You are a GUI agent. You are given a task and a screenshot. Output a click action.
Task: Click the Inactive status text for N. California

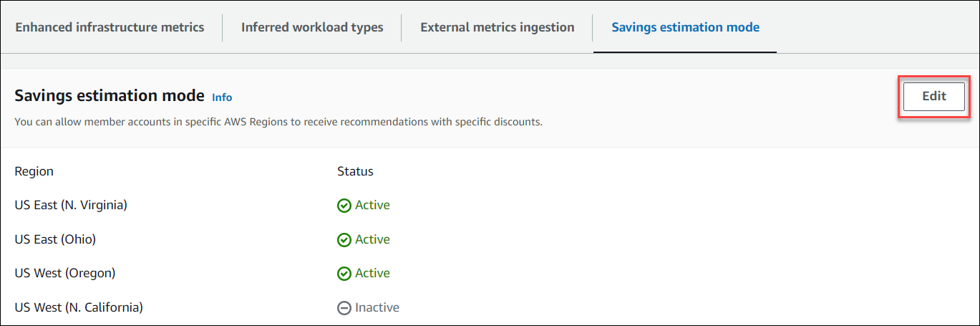pyautogui.click(x=377, y=307)
